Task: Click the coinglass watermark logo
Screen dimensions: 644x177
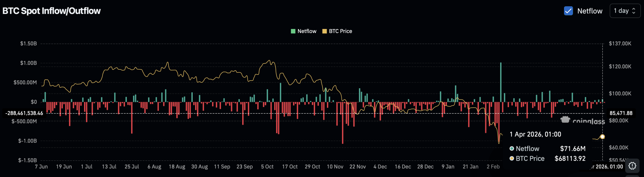Action: coord(582,120)
